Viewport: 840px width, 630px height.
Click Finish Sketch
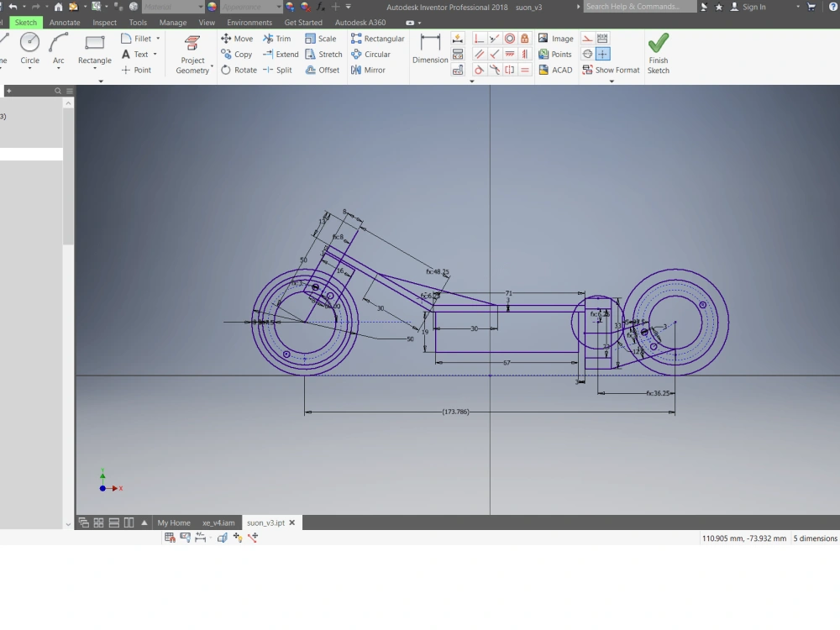click(x=659, y=54)
